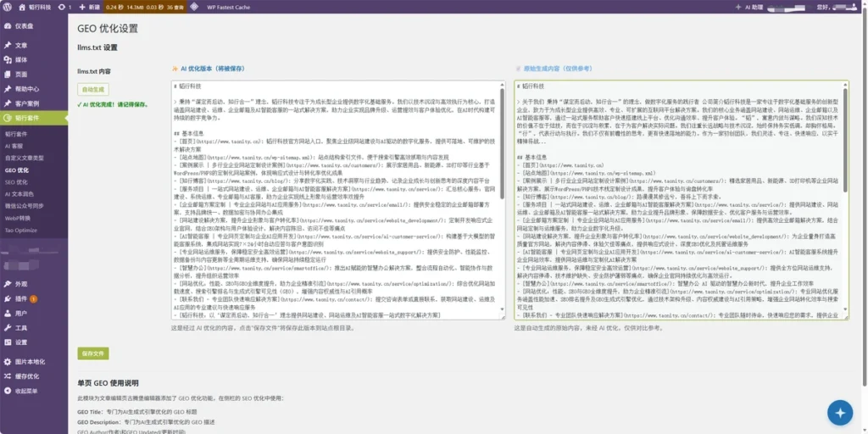
Task: Open the 韬行套件 submenu item
Action: point(17,134)
